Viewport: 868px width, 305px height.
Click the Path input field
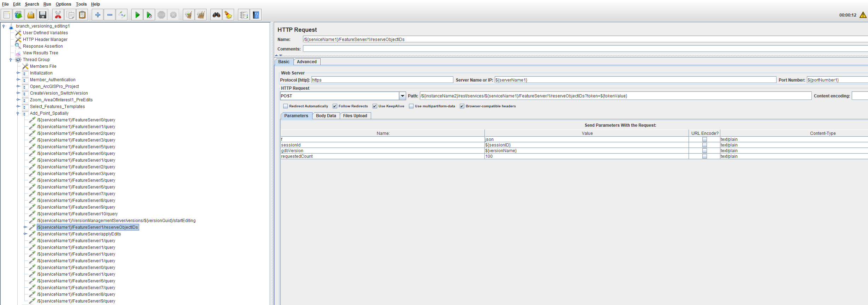[x=616, y=96]
